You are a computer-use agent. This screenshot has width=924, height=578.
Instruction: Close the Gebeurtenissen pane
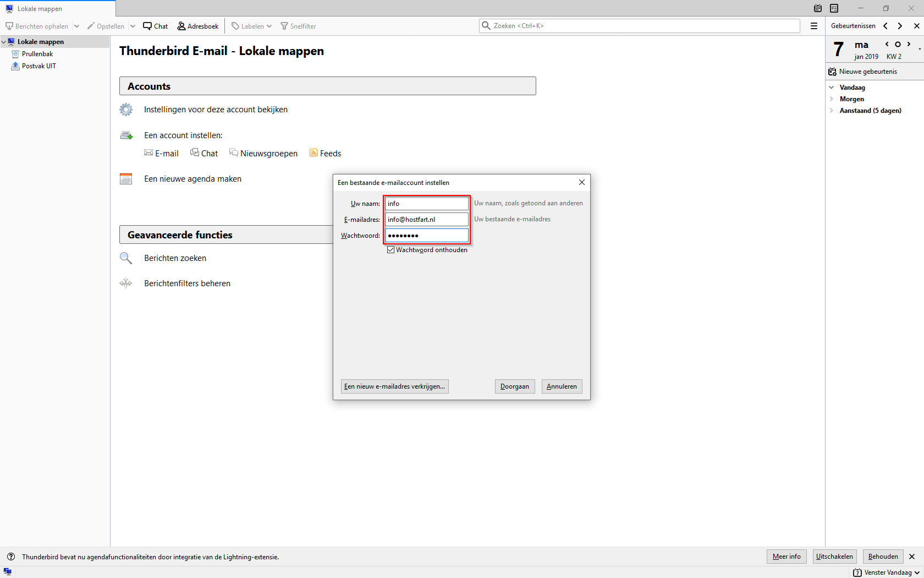916,26
